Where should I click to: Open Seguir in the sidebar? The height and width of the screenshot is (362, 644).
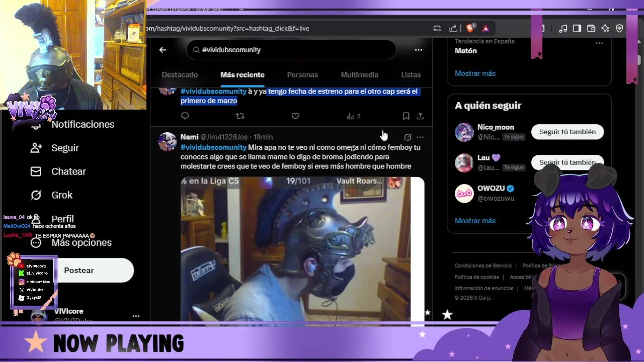(65, 148)
